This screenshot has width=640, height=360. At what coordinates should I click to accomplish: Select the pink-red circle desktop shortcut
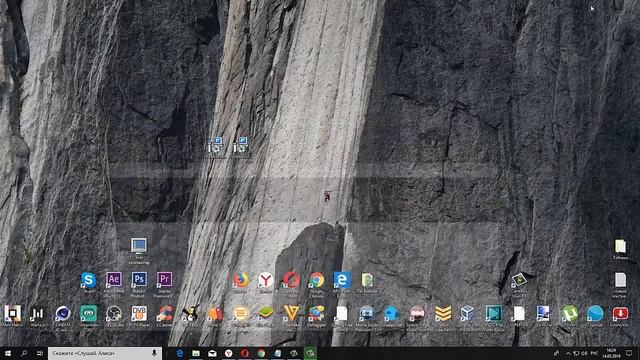coord(417,313)
